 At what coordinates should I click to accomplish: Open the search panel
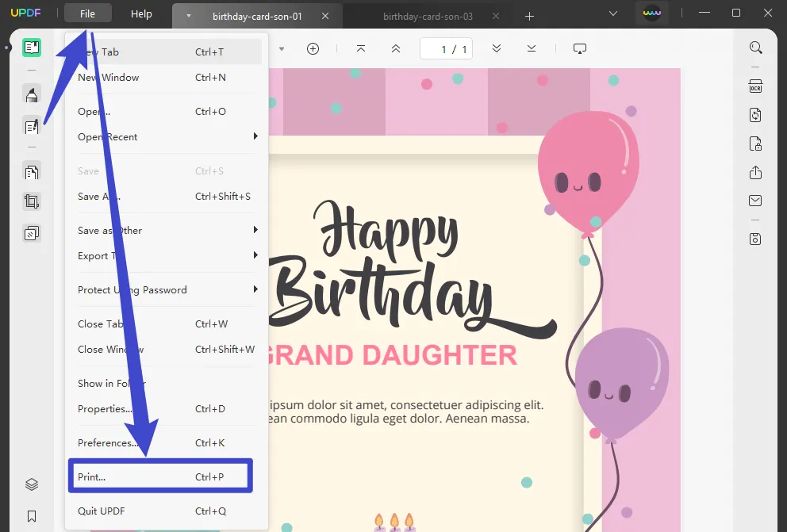coord(755,47)
